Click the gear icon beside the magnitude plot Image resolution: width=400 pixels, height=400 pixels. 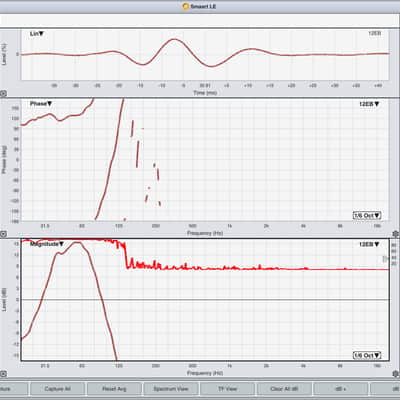[396, 374]
